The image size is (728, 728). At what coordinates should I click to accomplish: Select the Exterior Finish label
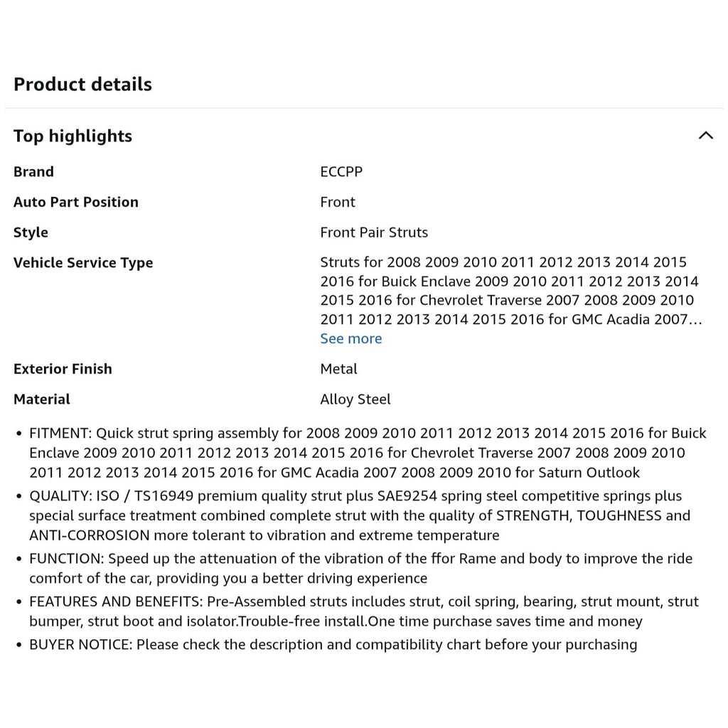pyautogui.click(x=63, y=369)
